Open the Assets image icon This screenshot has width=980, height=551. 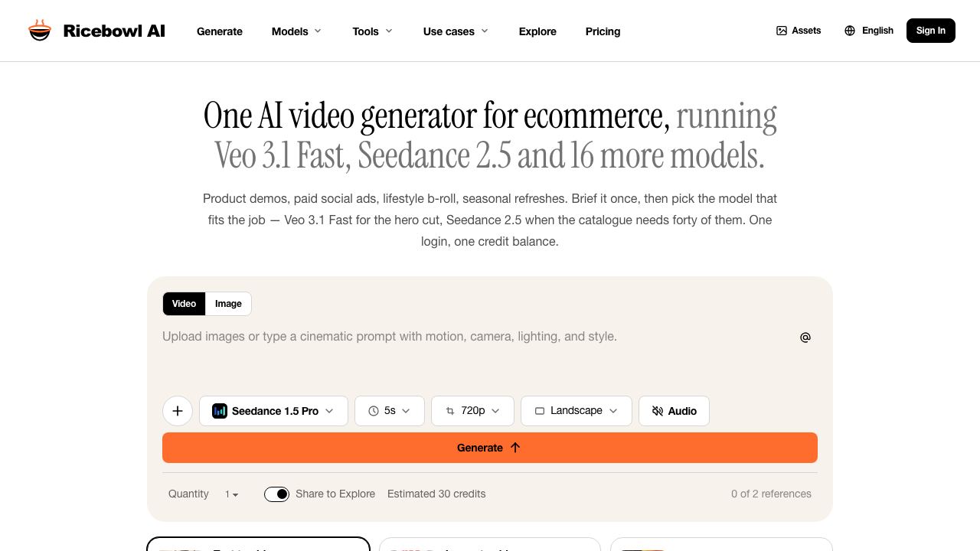[x=782, y=31]
